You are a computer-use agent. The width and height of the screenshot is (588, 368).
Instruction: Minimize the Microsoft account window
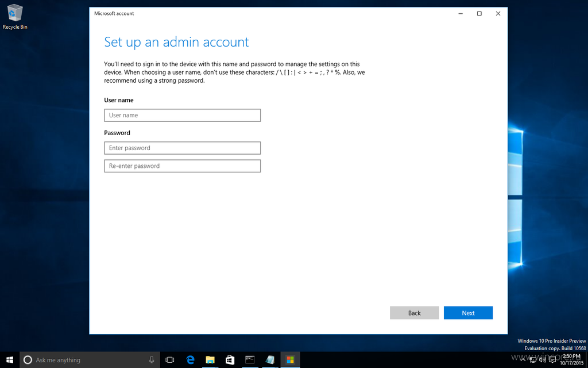coord(461,14)
